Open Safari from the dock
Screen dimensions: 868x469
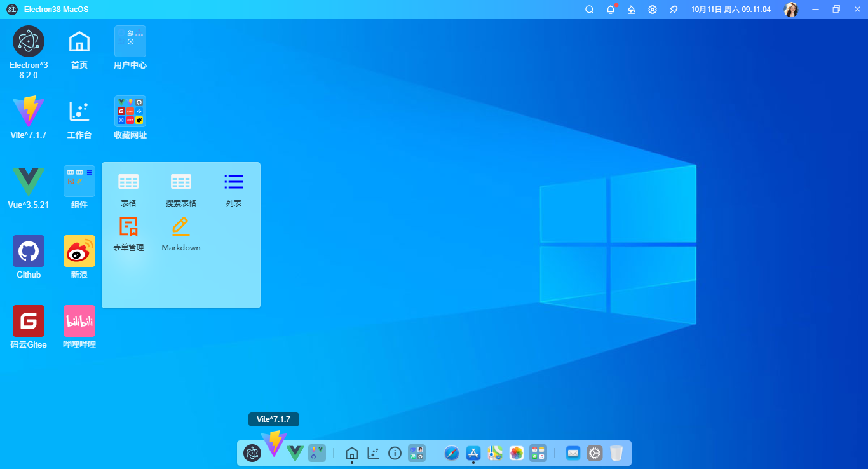tap(452, 453)
